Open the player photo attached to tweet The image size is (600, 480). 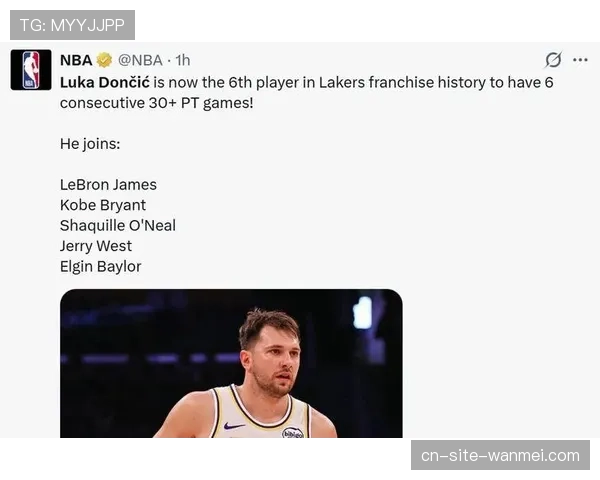click(x=231, y=363)
